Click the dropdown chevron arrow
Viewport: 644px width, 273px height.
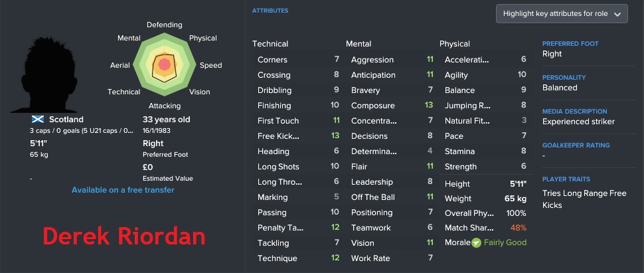point(617,14)
